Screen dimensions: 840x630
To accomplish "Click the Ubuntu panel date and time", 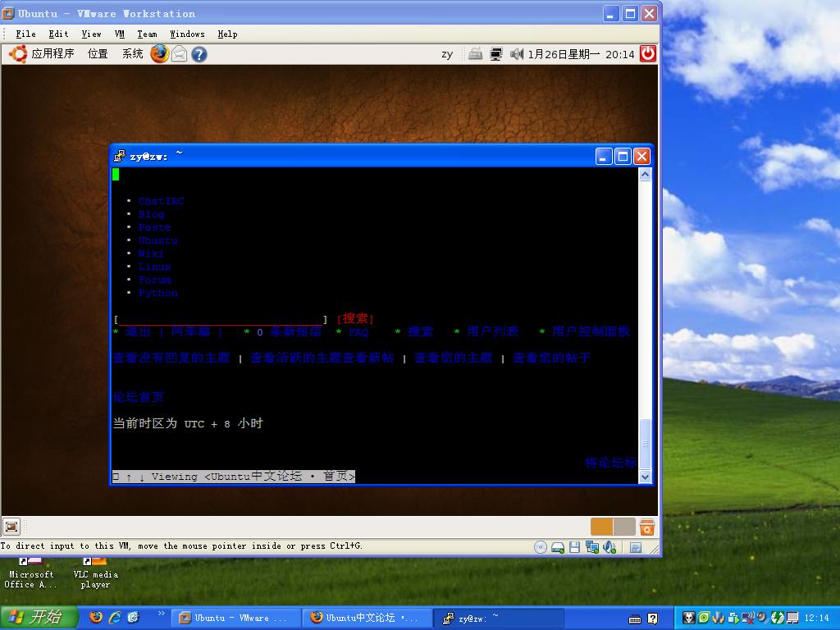I will coord(581,54).
